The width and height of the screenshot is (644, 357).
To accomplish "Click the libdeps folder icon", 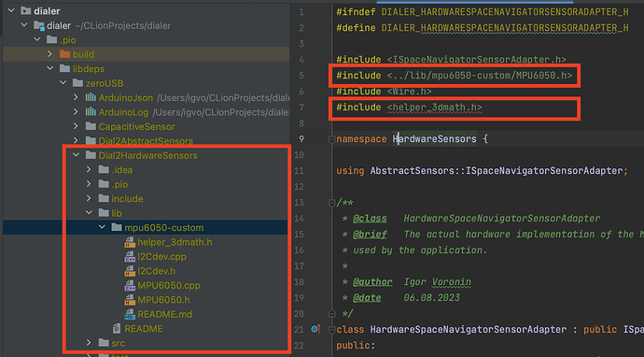I will point(65,68).
